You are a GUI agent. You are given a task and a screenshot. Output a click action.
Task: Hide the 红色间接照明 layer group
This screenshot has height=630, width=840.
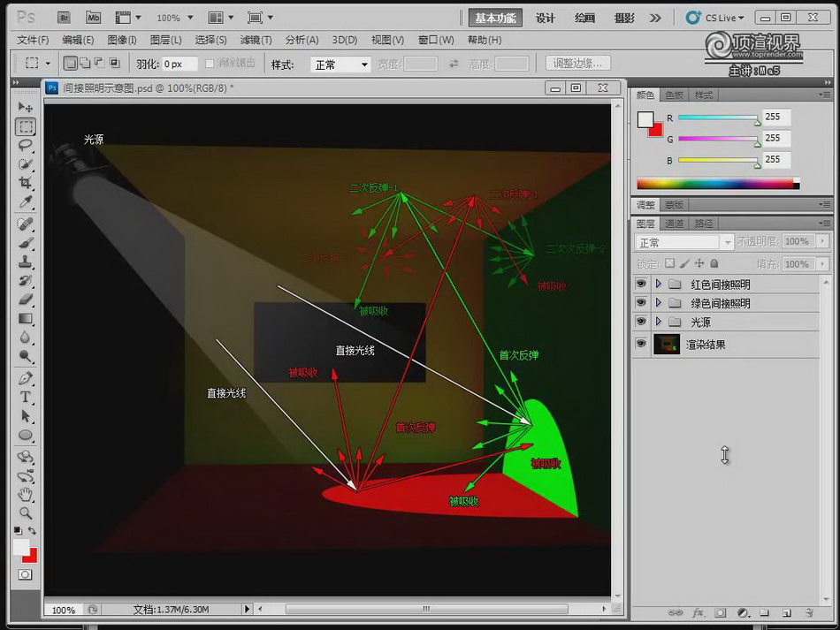[x=641, y=285]
